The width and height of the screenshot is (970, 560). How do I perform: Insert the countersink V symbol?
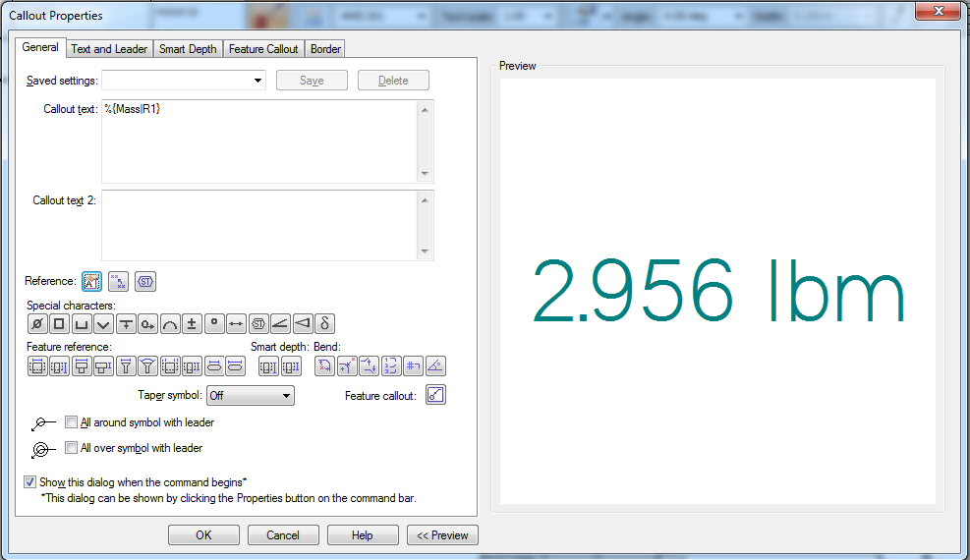[103, 323]
